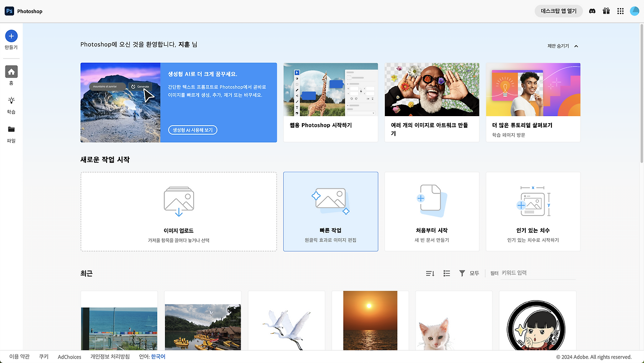Open the apps grid icon
Screen dimensions: 644x363
(x=620, y=11)
